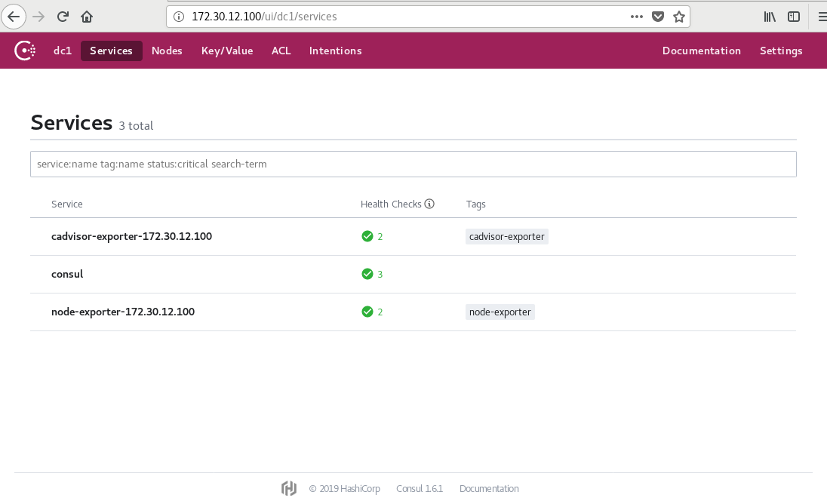Open the ACL tab
This screenshot has width=827, height=504.
[281, 51]
